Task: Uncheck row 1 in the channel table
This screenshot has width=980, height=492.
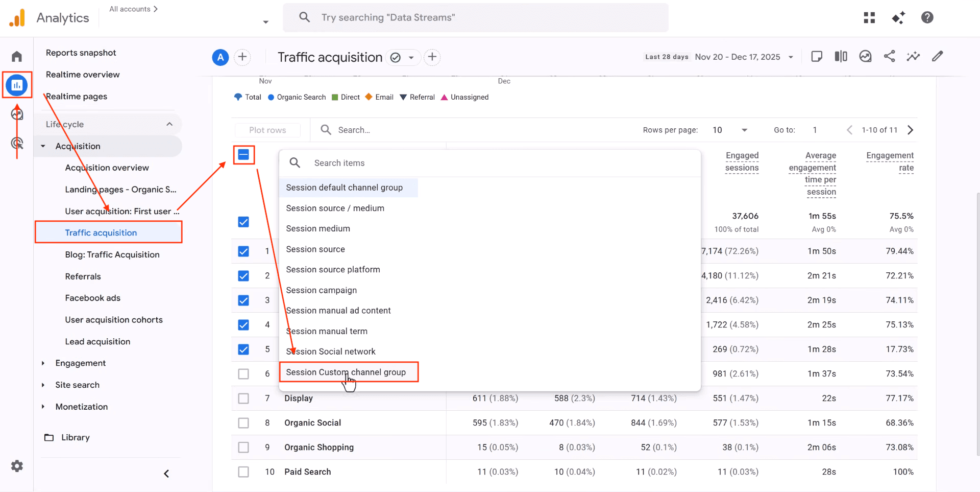Action: pos(243,251)
